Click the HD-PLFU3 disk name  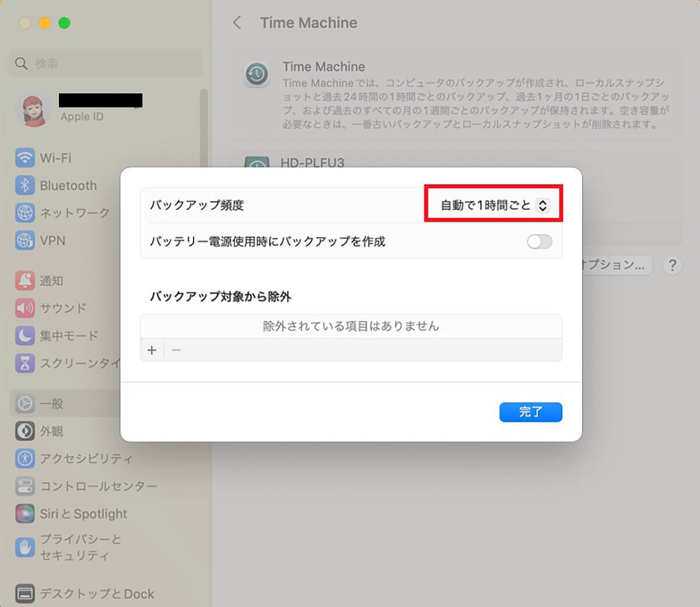(x=313, y=162)
